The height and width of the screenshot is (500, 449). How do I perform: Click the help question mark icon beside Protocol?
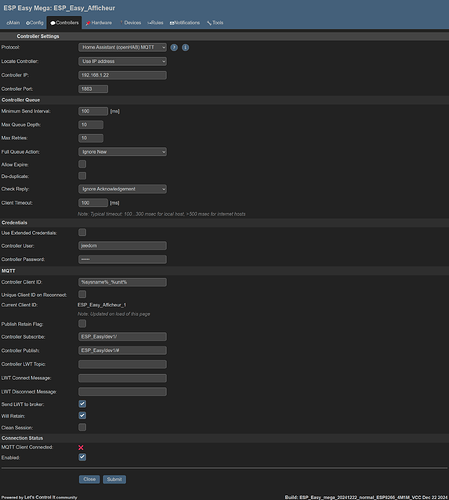click(174, 48)
